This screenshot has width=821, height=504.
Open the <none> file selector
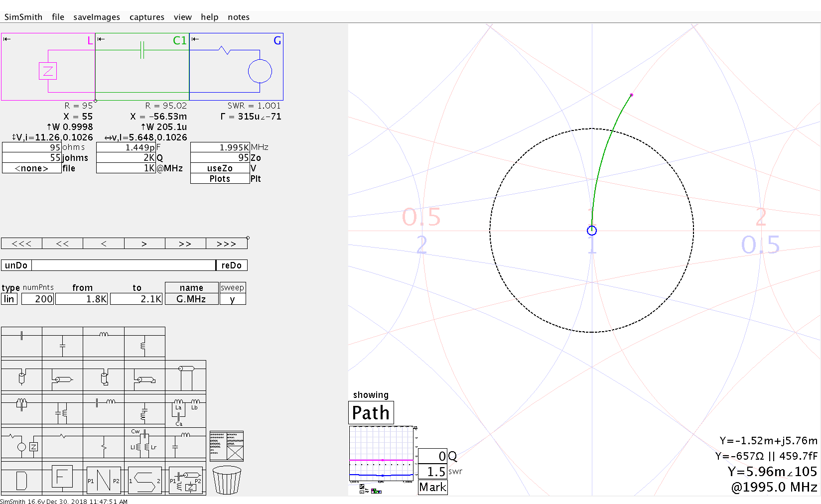point(32,168)
